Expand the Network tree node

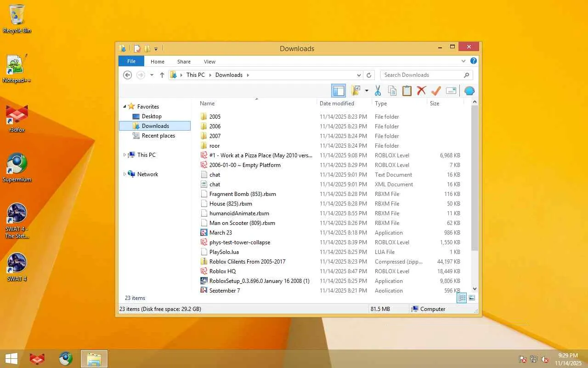(x=124, y=174)
